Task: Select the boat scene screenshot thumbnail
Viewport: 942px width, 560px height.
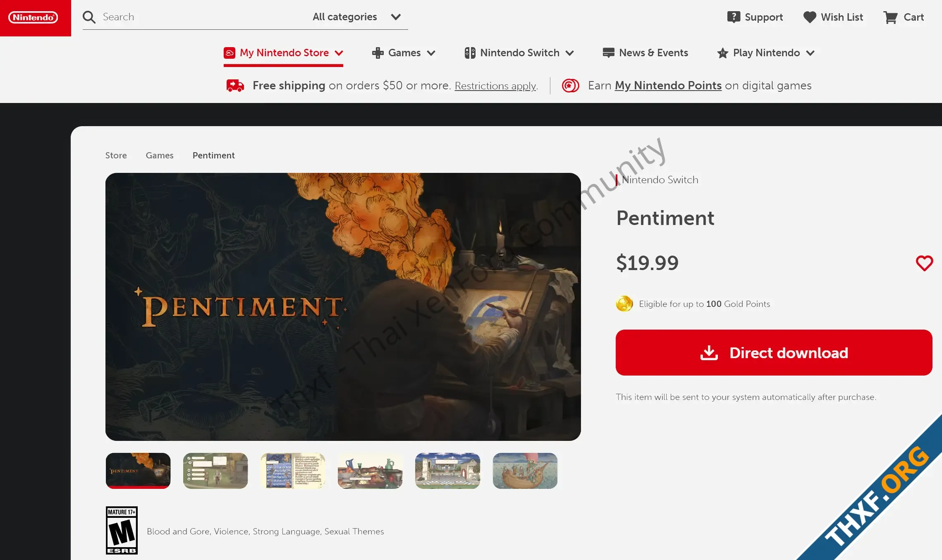Action: pyautogui.click(x=525, y=471)
